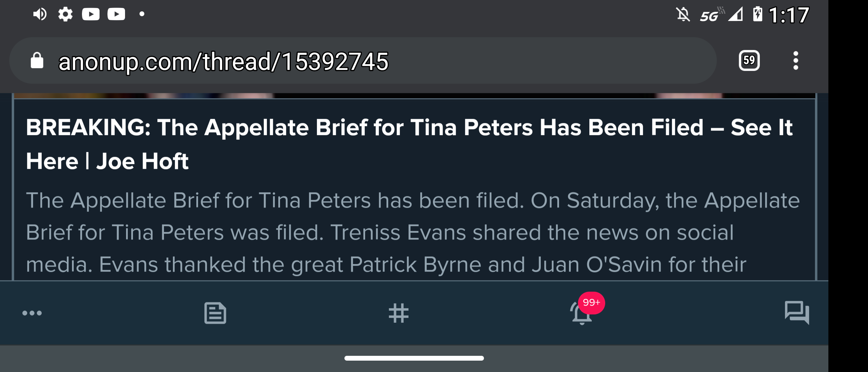Open Chrome's three-dot overflow menu
Viewport: 868px width, 372px height.
coord(796,61)
